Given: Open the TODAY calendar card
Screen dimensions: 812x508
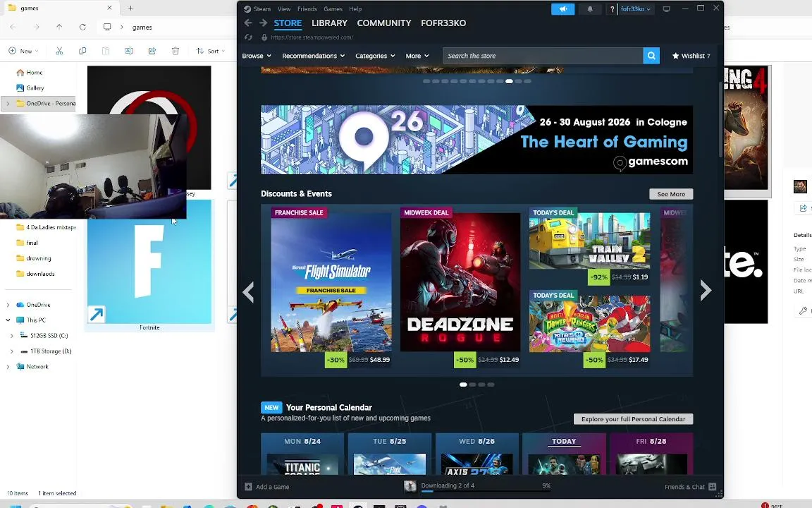Looking at the screenshot, I should pos(564,454).
